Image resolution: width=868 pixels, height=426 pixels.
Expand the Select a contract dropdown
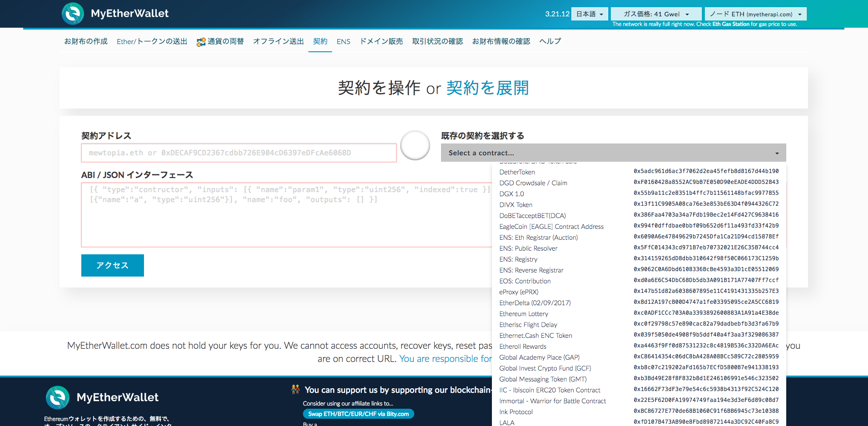point(613,153)
